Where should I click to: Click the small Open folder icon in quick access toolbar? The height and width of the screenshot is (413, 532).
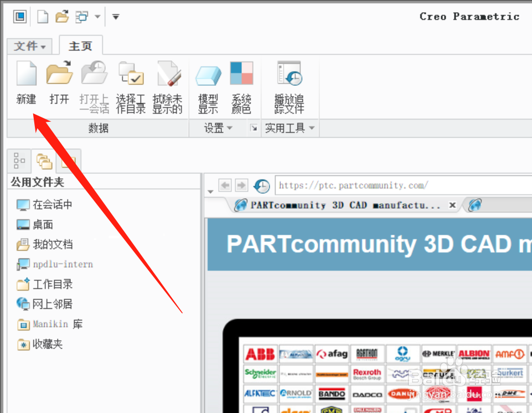coord(62,16)
